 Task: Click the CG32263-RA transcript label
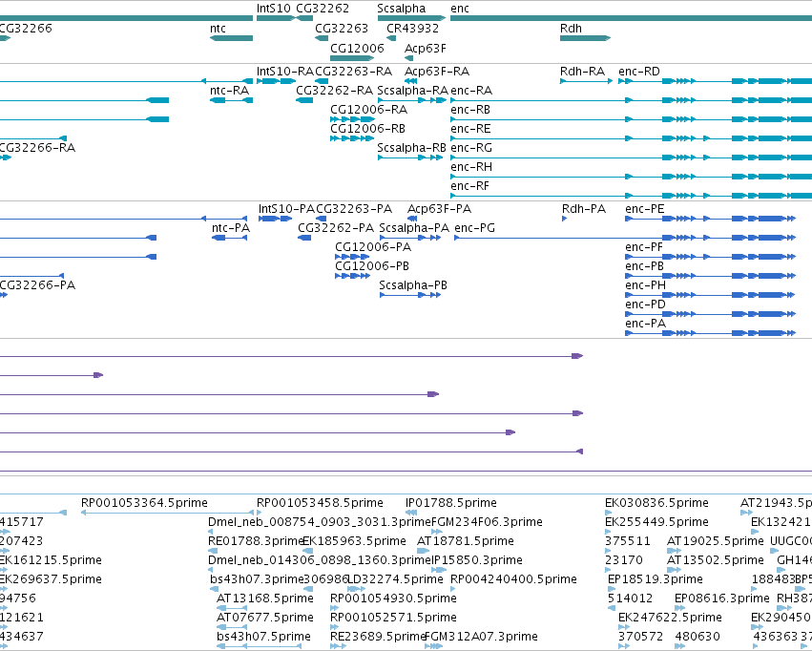click(353, 71)
